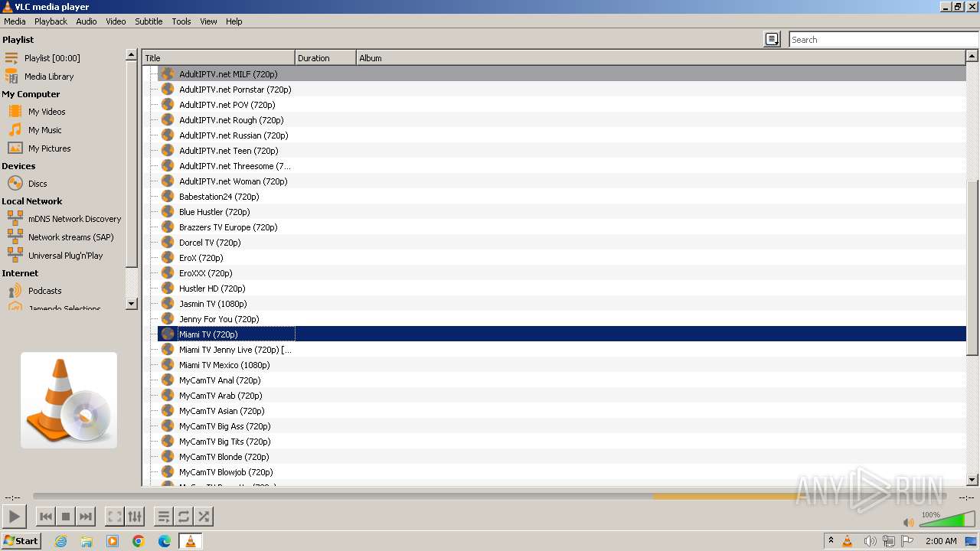Skip to next media
This screenshot has height=551, width=980.
pyautogui.click(x=86, y=517)
